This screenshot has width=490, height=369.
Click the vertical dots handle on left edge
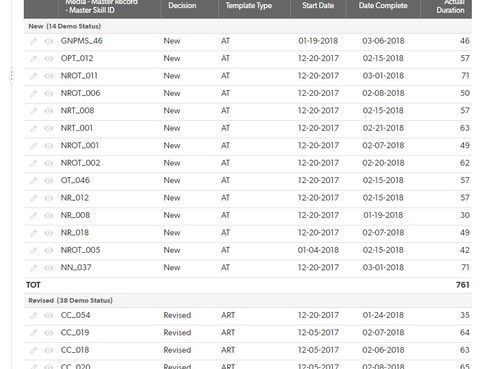point(11,76)
